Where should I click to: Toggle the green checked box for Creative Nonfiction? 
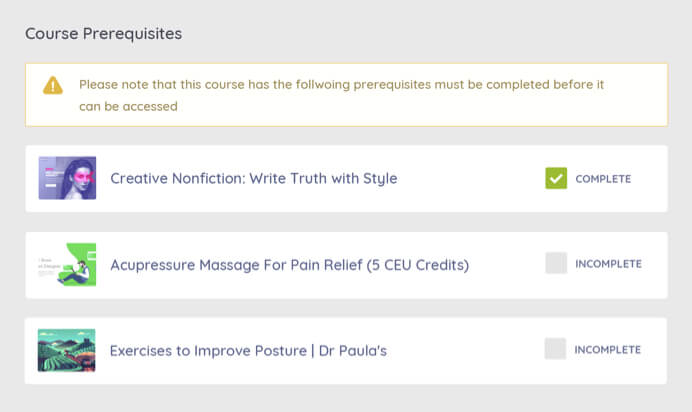(x=556, y=178)
